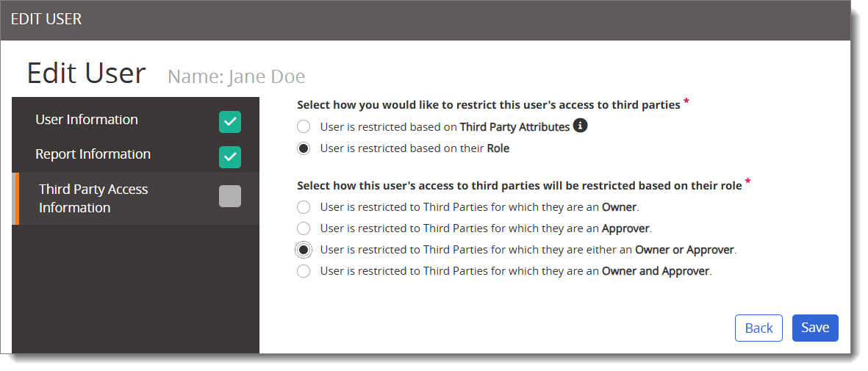Click the green checkmark beside User Information

point(230,123)
